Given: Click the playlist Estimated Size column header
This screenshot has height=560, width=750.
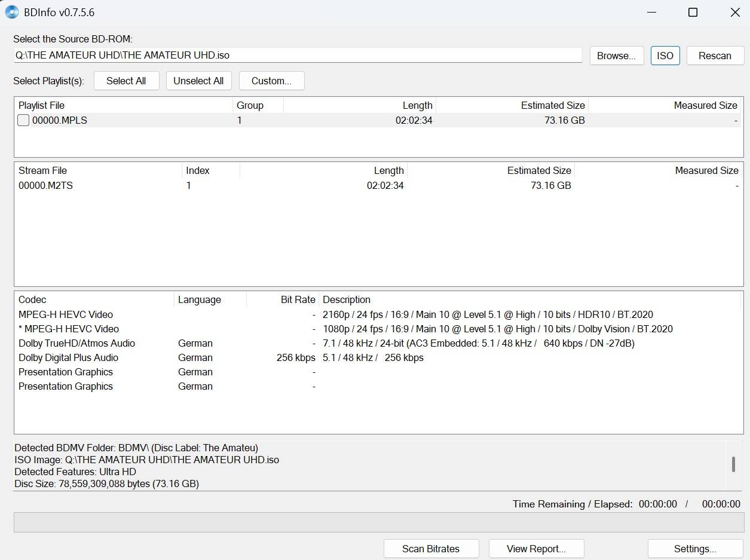Looking at the screenshot, I should [x=512, y=105].
